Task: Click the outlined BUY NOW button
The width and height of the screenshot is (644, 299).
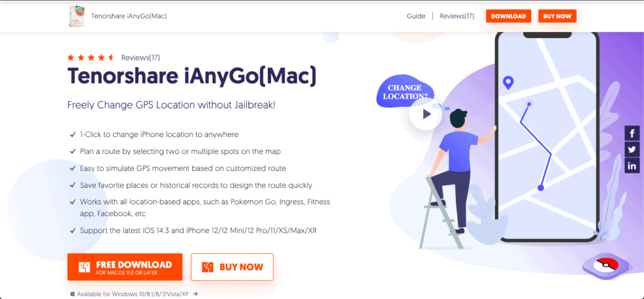Action: [x=232, y=267]
